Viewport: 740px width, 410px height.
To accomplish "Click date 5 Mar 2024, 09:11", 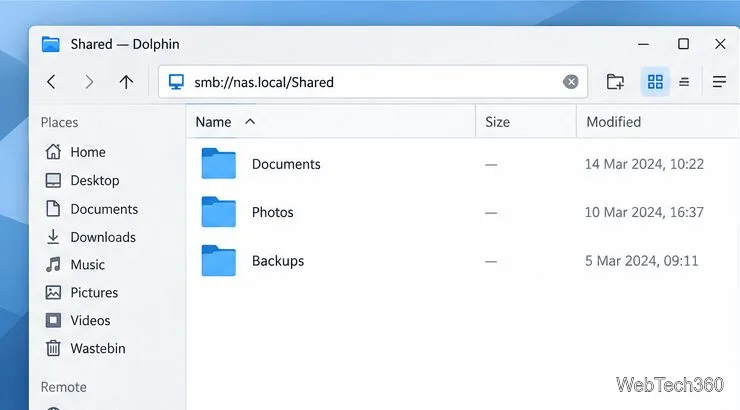I will point(641,261).
